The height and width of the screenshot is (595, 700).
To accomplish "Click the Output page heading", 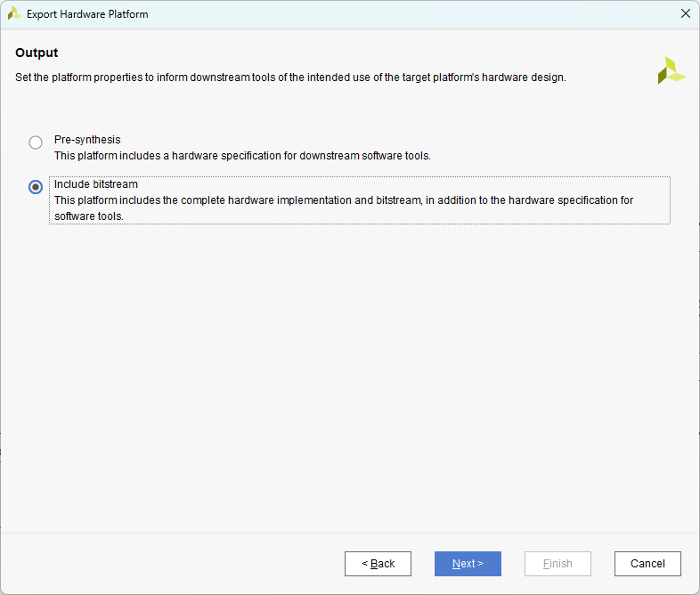I will click(37, 53).
